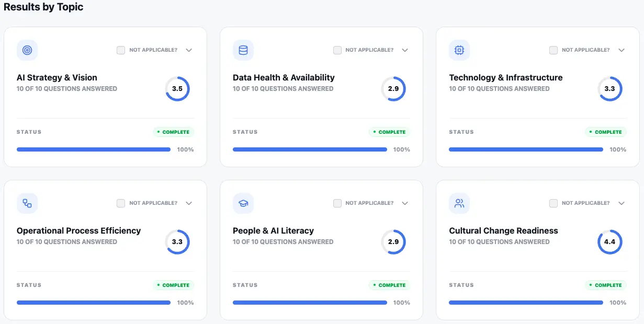Mark AI Strategy & Vision as not applicable
Viewport: 644px width, 324px height.
[121, 50]
